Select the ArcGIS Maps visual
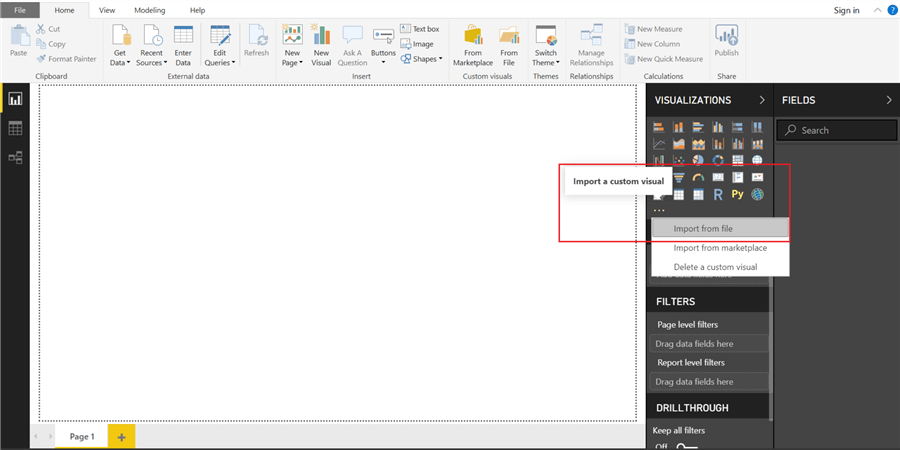Screen dimensions: 900x450 coord(757,195)
